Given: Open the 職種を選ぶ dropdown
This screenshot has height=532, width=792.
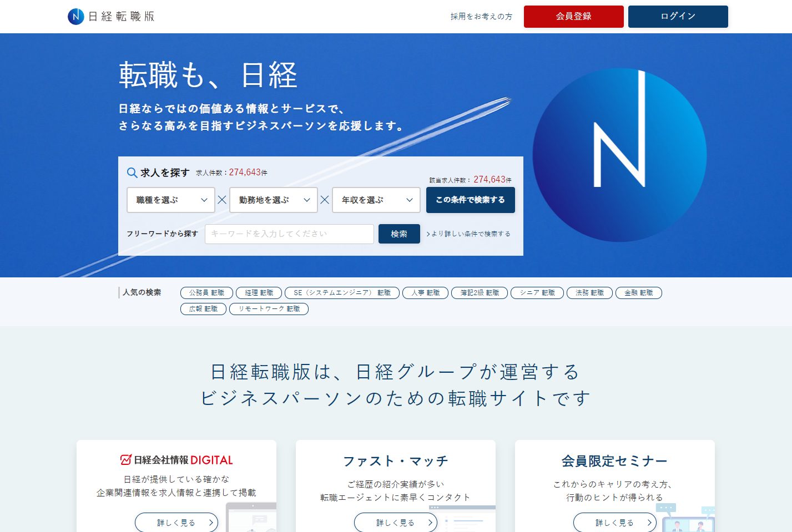Looking at the screenshot, I should coord(171,200).
